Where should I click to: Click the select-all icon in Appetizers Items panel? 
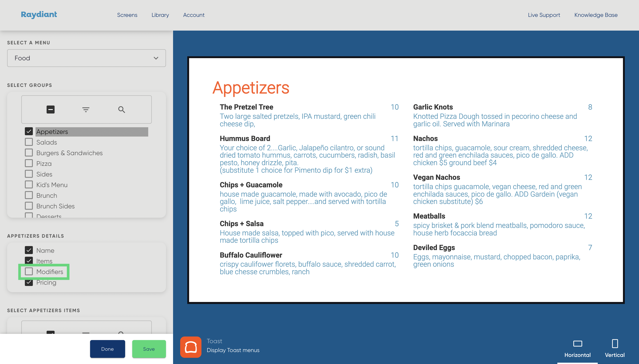tap(50, 334)
